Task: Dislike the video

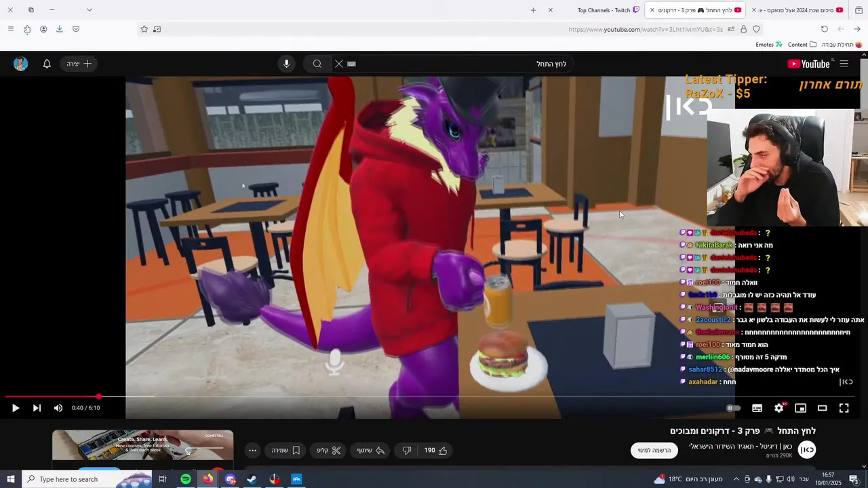Action: click(x=407, y=450)
